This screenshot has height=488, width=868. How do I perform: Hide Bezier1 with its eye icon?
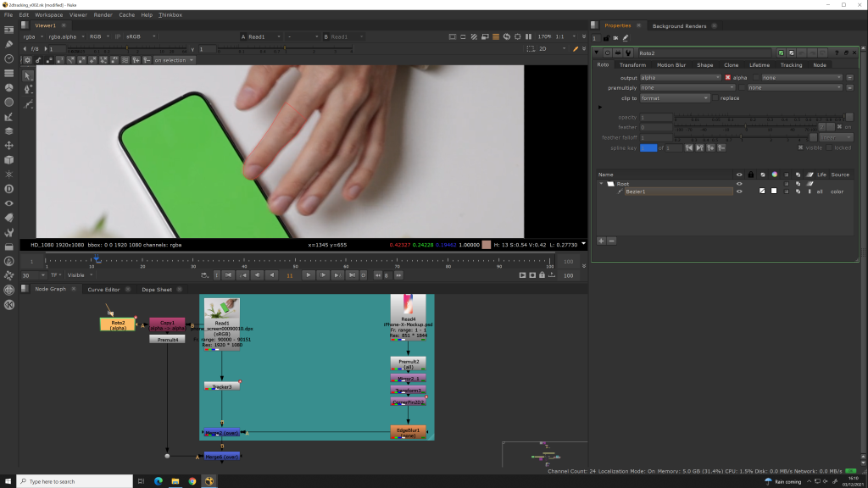[x=739, y=191]
